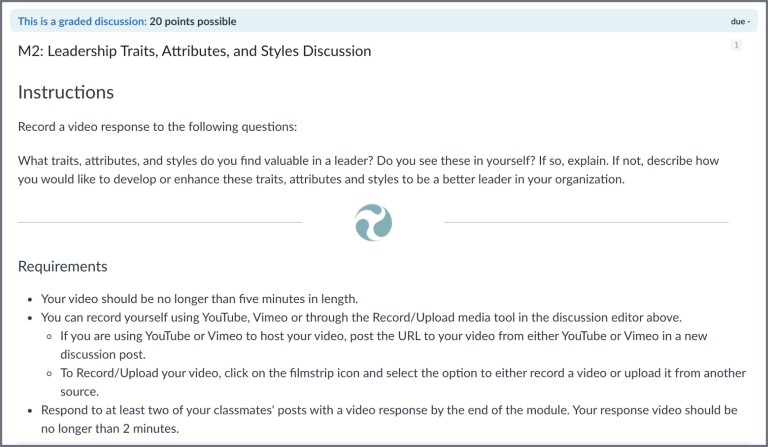The image size is (768, 447).
Task: Click the 'What traits, attributes, and styles' paragraph
Action: [x=368, y=170]
